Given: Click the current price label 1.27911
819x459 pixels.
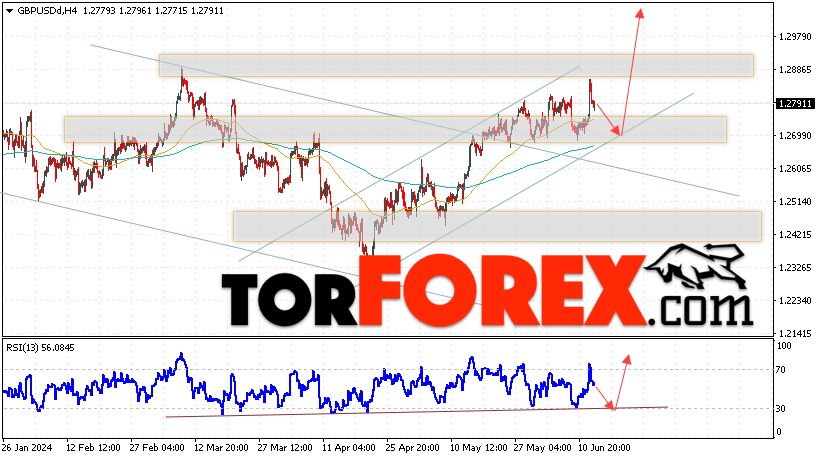Looking at the screenshot, I should click(x=794, y=103).
